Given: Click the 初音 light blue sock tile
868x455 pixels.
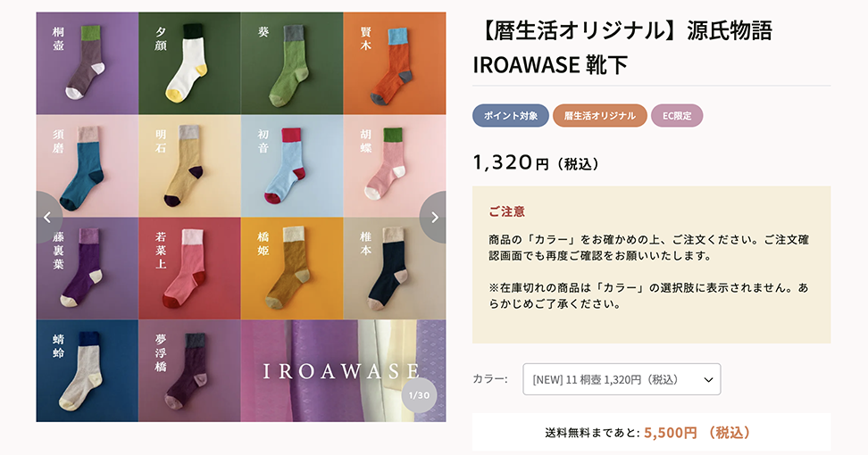Looking at the screenshot, I should click(292, 166).
